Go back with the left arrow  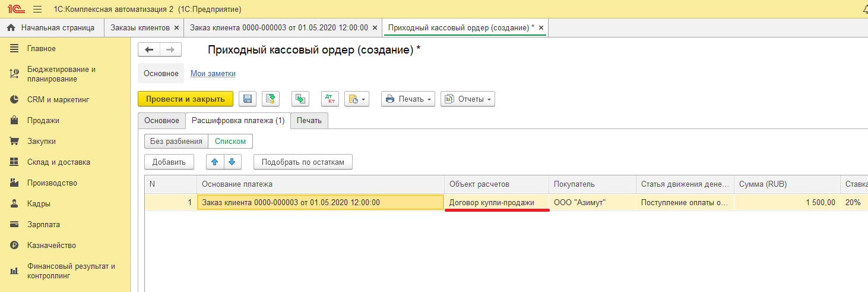pyautogui.click(x=149, y=50)
